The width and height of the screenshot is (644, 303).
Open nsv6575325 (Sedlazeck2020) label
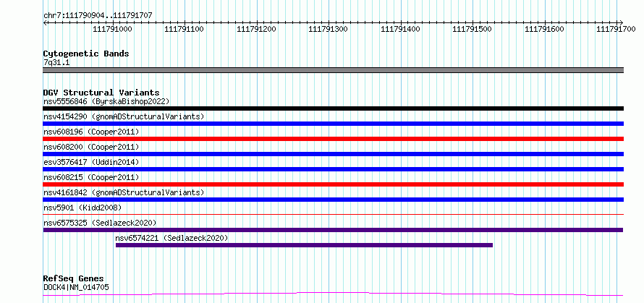click(100, 223)
